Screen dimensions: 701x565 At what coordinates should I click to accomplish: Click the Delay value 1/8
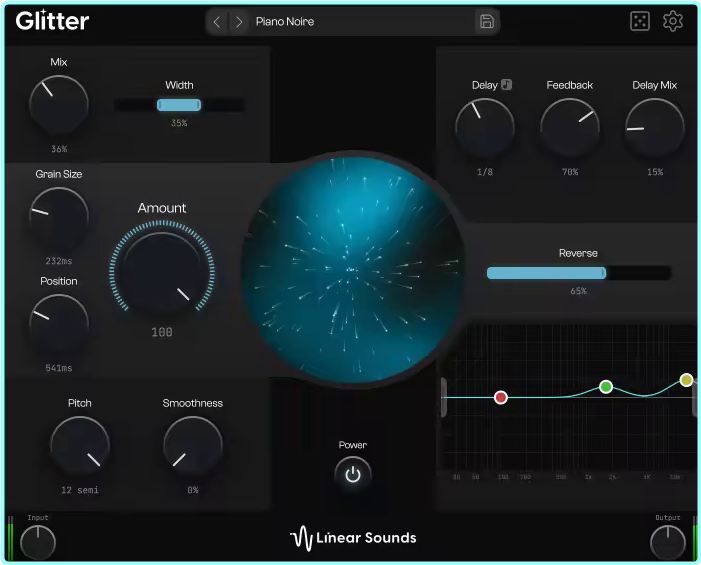tap(485, 172)
